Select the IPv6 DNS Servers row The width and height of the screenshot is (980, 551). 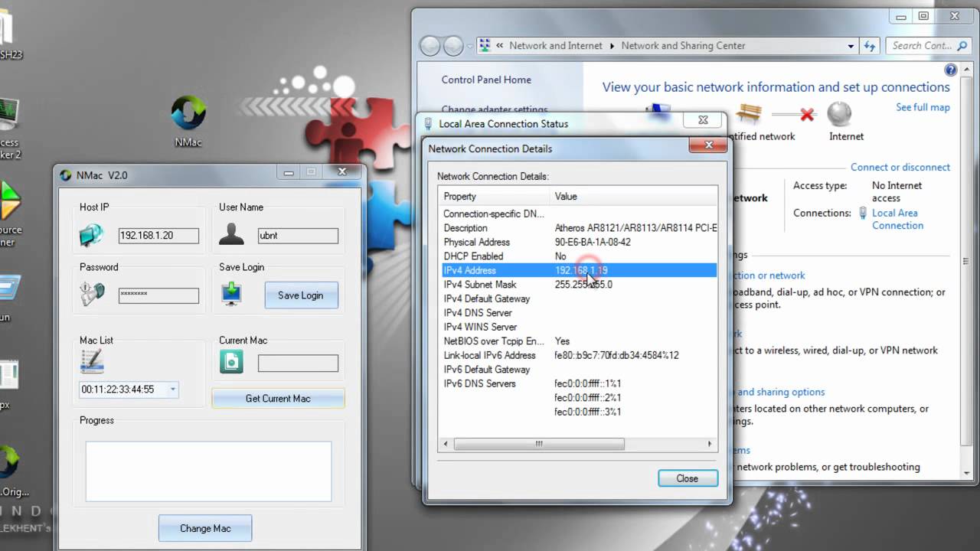(579, 383)
